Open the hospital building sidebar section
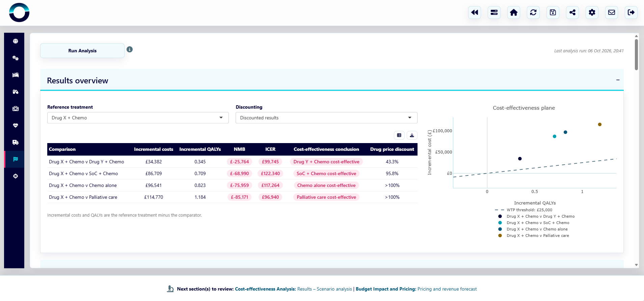Image resolution: width=644 pixels, height=301 pixels. tap(16, 109)
